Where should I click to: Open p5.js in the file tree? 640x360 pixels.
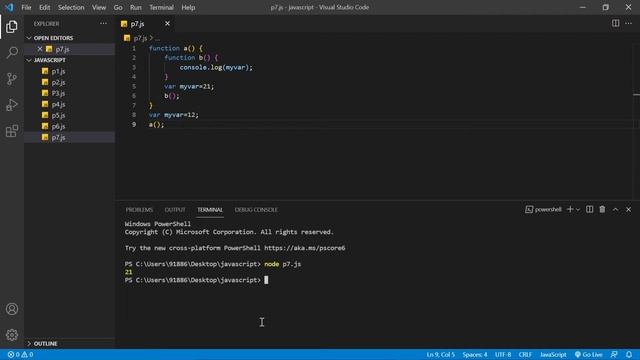tap(58, 115)
